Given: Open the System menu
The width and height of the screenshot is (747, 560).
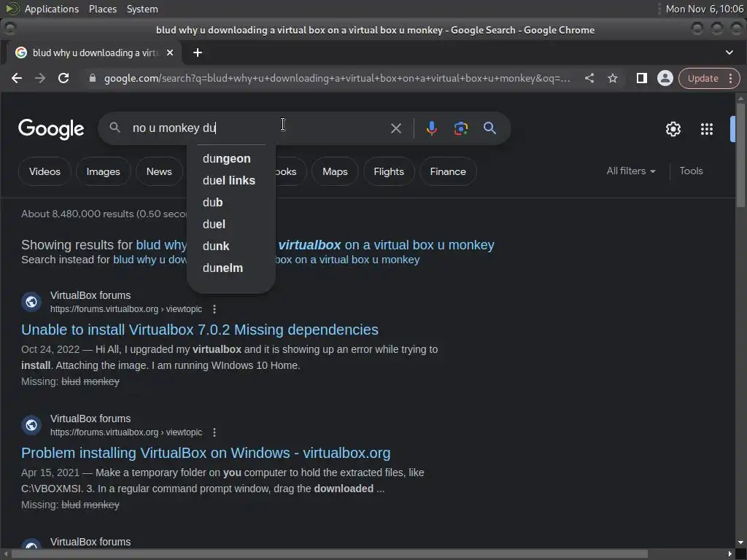Looking at the screenshot, I should point(142,9).
